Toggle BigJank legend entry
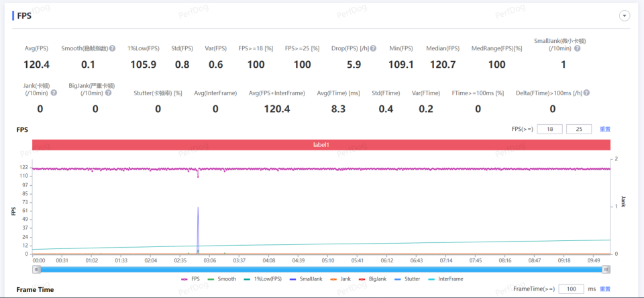 (x=372, y=279)
